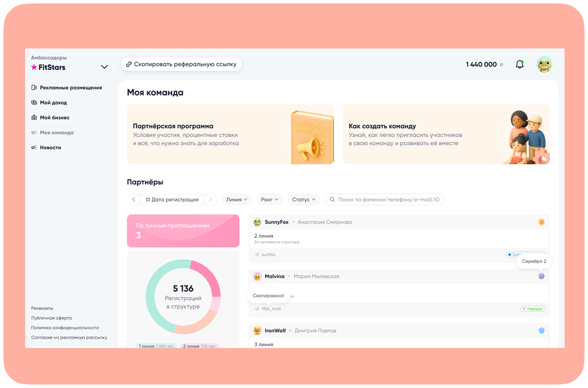588x388 pixels.
Task: Click IronWolf's user avatar
Action: click(257, 331)
